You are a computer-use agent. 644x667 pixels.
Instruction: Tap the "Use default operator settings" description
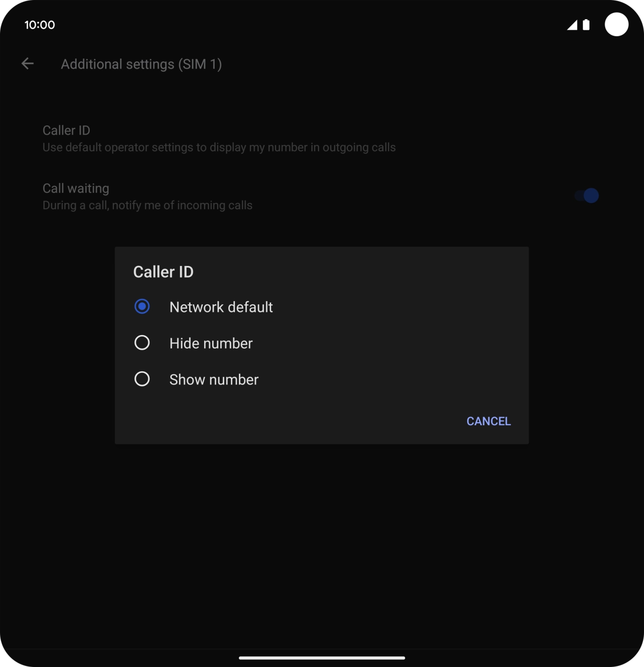click(219, 148)
